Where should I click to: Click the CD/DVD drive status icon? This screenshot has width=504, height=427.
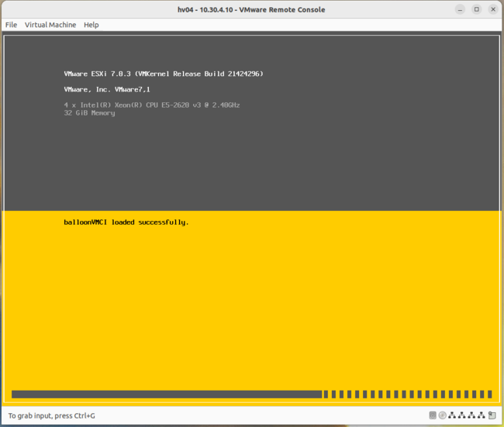[442, 415]
